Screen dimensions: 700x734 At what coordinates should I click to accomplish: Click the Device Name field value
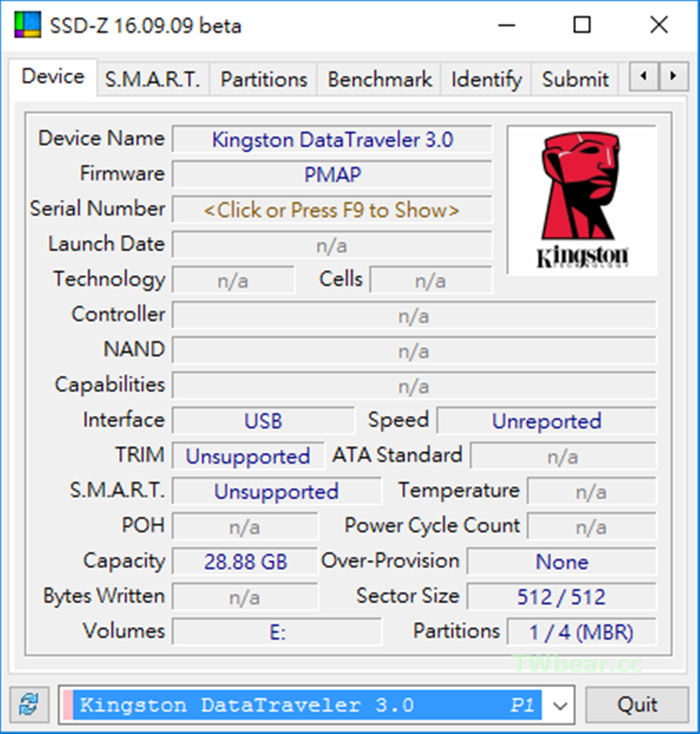(332, 140)
